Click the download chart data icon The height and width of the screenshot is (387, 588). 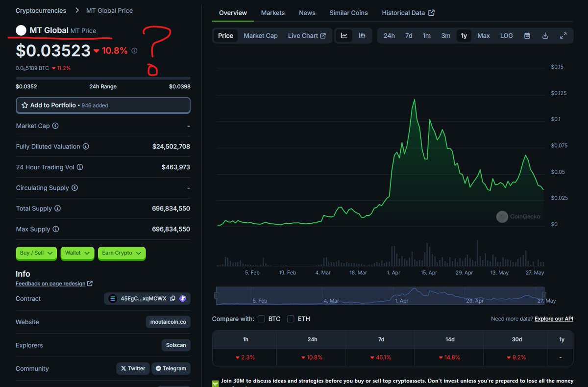(545, 35)
